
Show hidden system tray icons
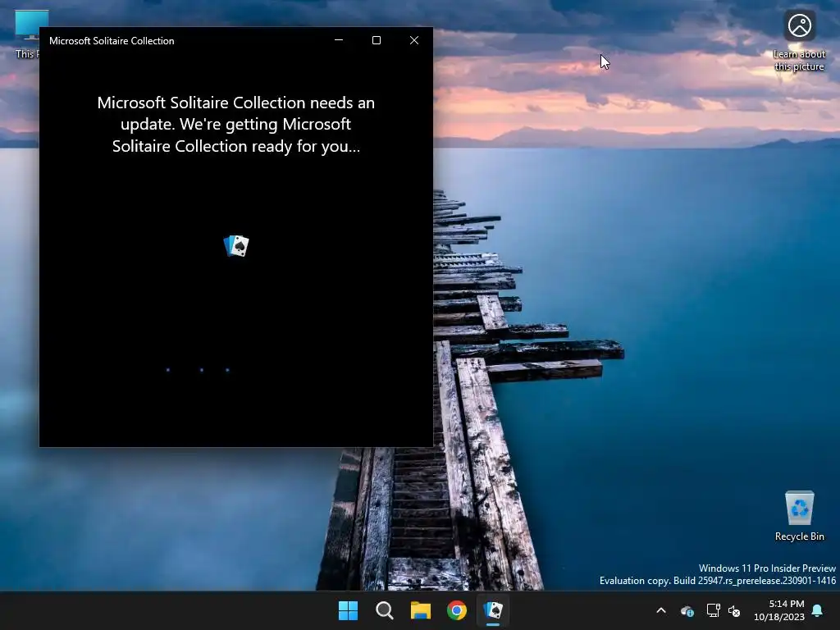661,610
